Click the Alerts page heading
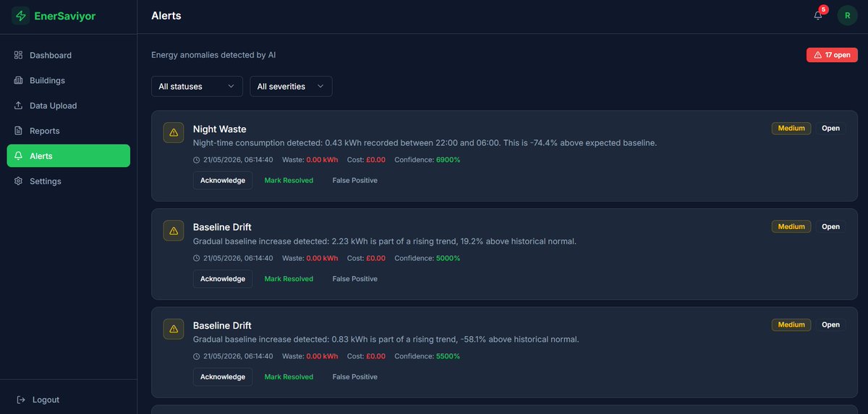Image resolution: width=868 pixels, height=414 pixels. point(166,15)
